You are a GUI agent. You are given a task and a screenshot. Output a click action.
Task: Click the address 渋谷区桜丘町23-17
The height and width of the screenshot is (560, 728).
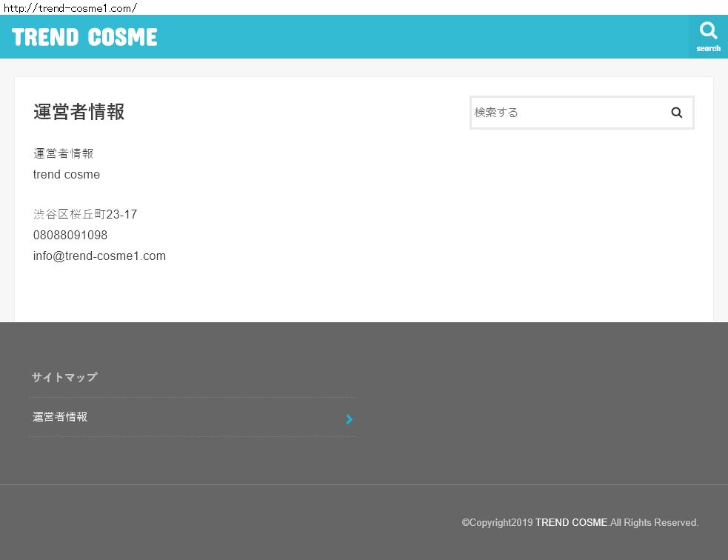(x=85, y=214)
